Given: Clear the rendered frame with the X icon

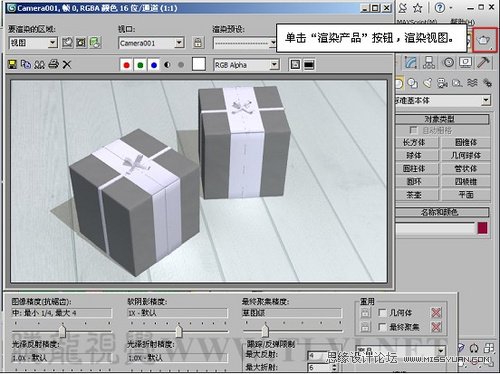Looking at the screenshot, I should point(67,64).
